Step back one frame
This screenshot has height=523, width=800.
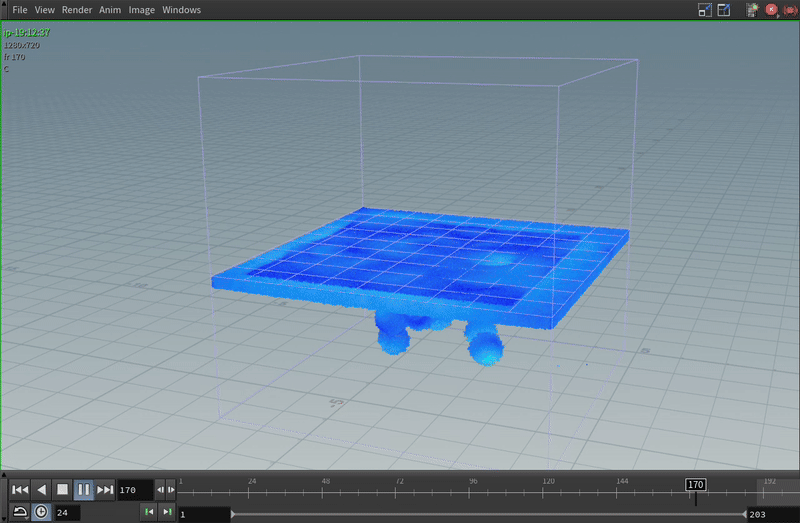pos(160,490)
